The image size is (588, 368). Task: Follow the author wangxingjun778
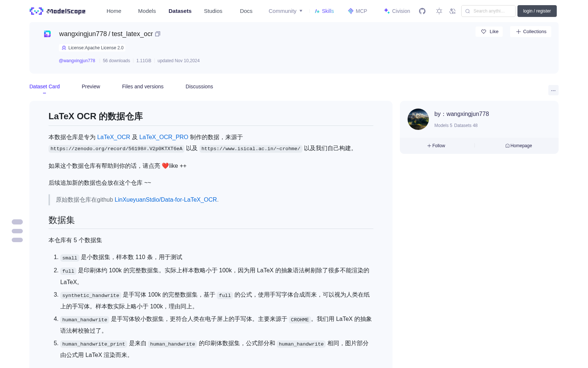click(436, 146)
